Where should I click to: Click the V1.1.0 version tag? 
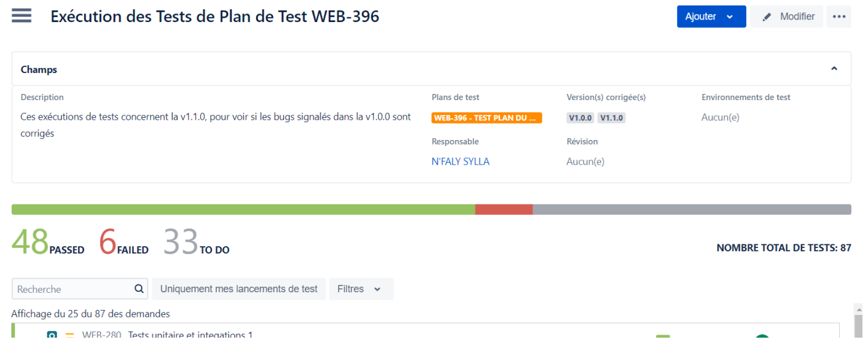tap(611, 118)
